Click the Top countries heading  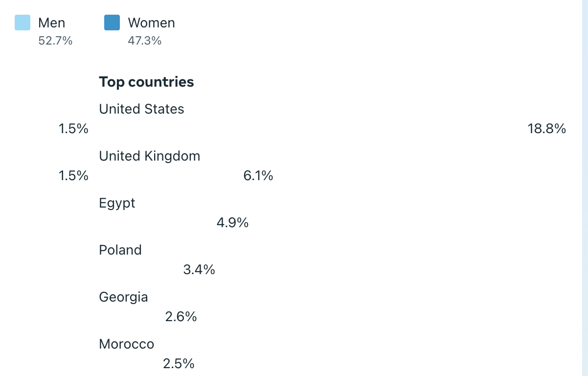pyautogui.click(x=146, y=82)
